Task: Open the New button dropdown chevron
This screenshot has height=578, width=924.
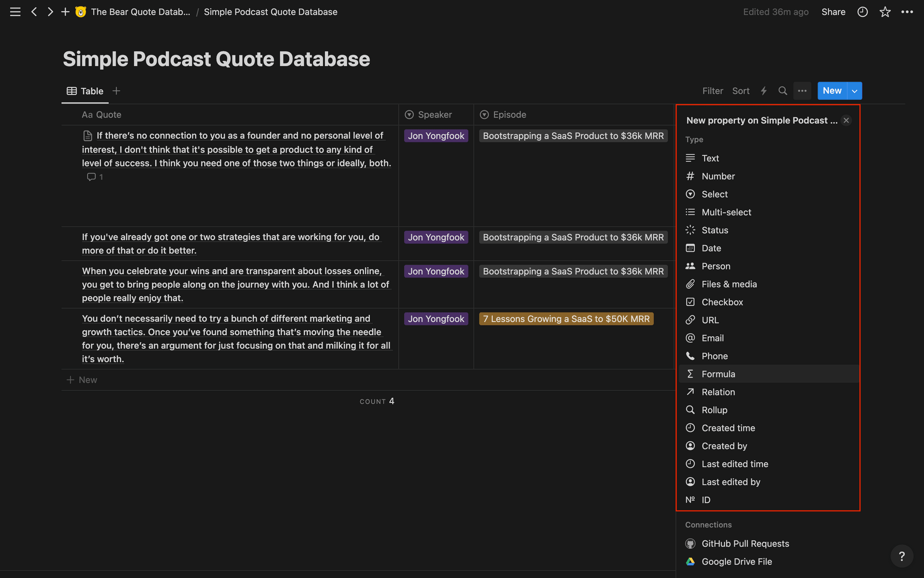Action: coord(854,91)
